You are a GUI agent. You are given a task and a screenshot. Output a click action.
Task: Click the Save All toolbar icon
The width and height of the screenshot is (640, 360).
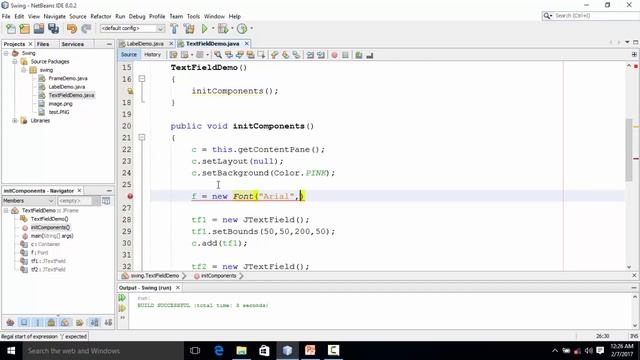click(53, 29)
